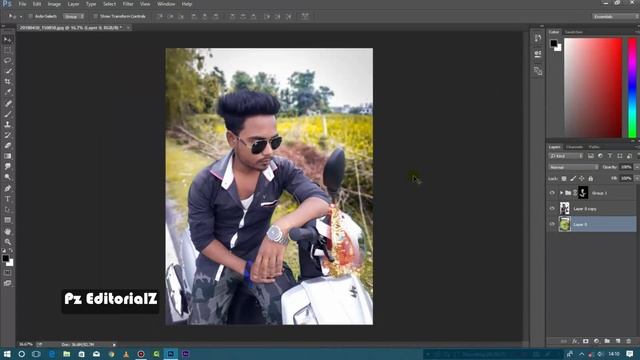Toggle lock all padlock icon
This screenshot has height=360, width=640.
pos(591,178)
